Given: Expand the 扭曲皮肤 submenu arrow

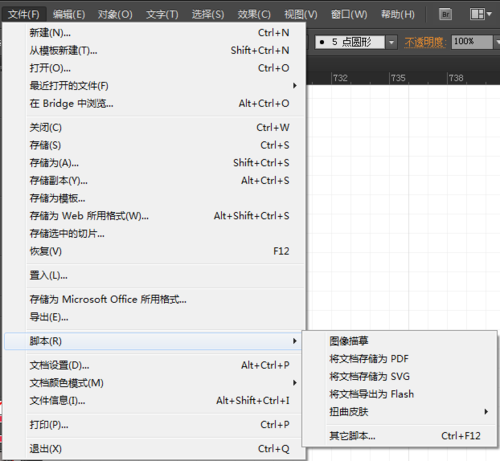Looking at the screenshot, I should (x=486, y=412).
